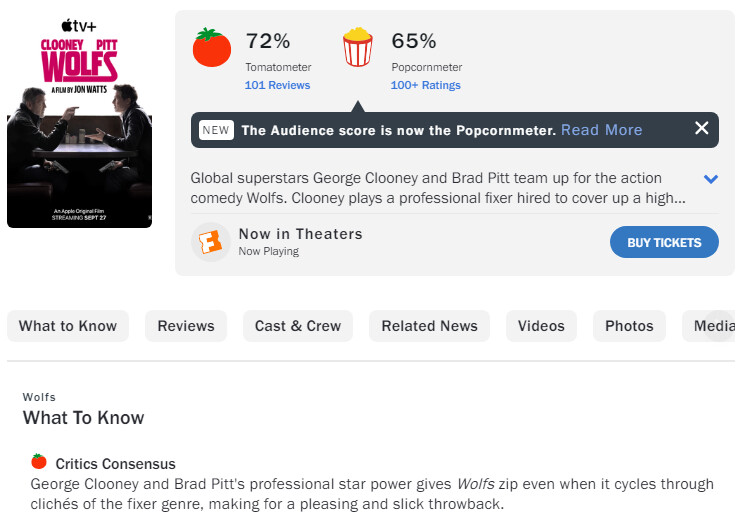
Task: Dismiss the Popcornmeter announcement banner
Action: click(701, 128)
